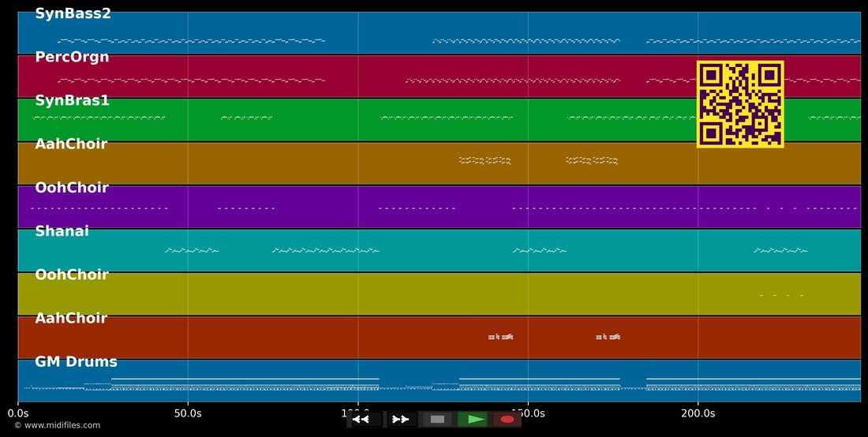Screen dimensions: 868x437
Task: Select the SynBras1 track label
Action: click(72, 101)
